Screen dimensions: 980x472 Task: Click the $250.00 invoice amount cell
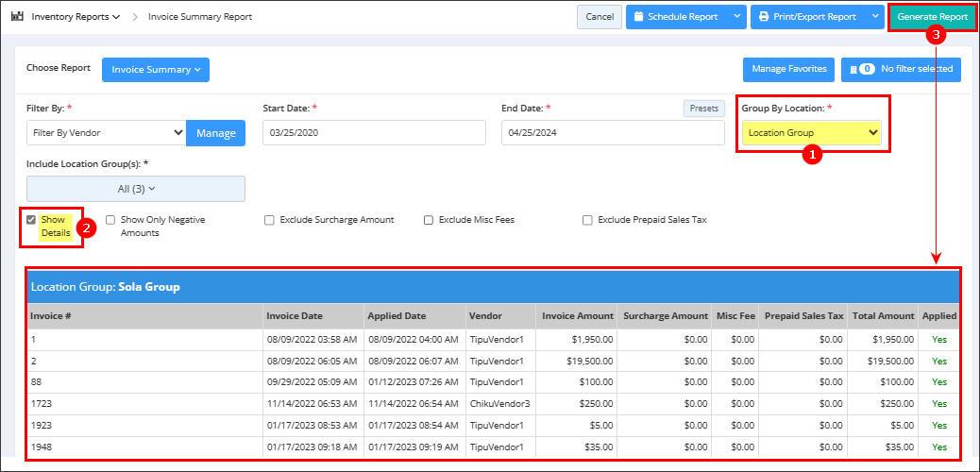(576, 404)
